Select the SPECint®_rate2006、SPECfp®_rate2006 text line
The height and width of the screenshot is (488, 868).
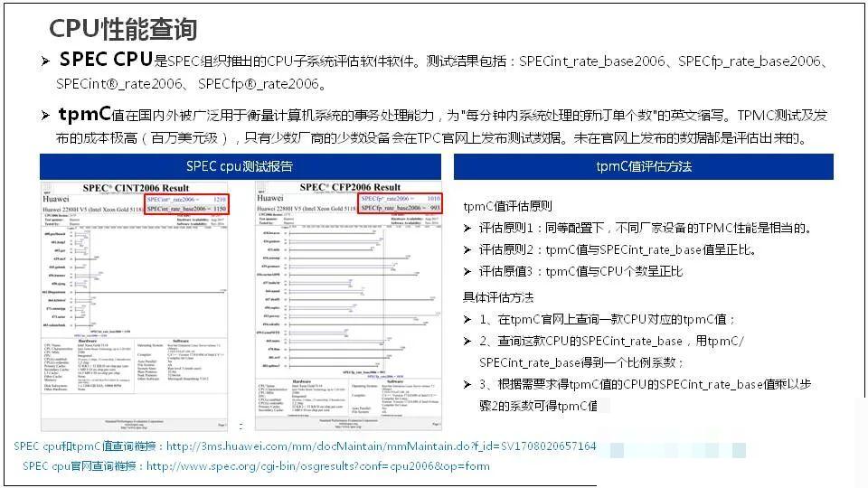[x=191, y=84]
